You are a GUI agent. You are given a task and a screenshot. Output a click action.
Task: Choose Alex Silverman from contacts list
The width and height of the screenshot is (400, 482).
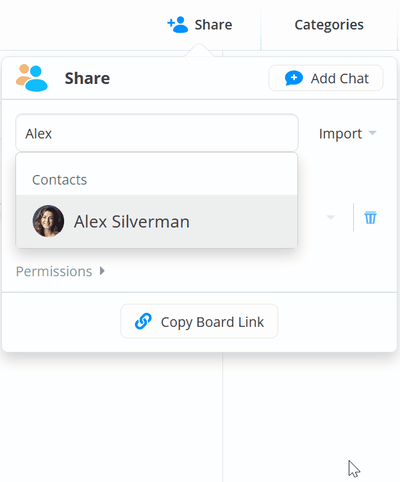pyautogui.click(x=157, y=221)
